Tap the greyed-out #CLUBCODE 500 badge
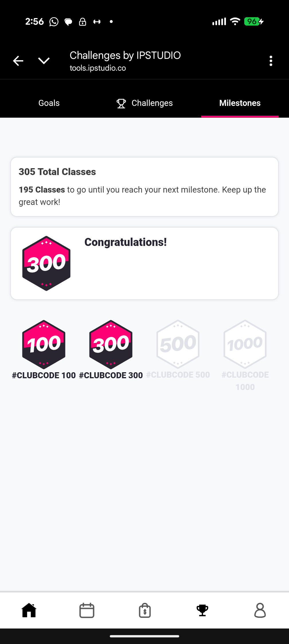Screen dimensions: 289x644 178,344
